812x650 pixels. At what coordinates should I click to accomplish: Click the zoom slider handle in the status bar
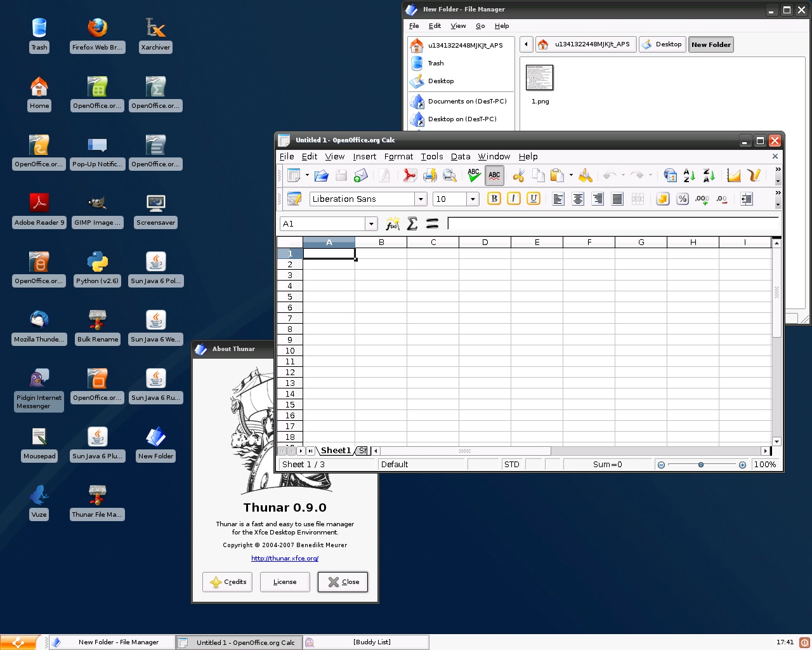[701, 465]
